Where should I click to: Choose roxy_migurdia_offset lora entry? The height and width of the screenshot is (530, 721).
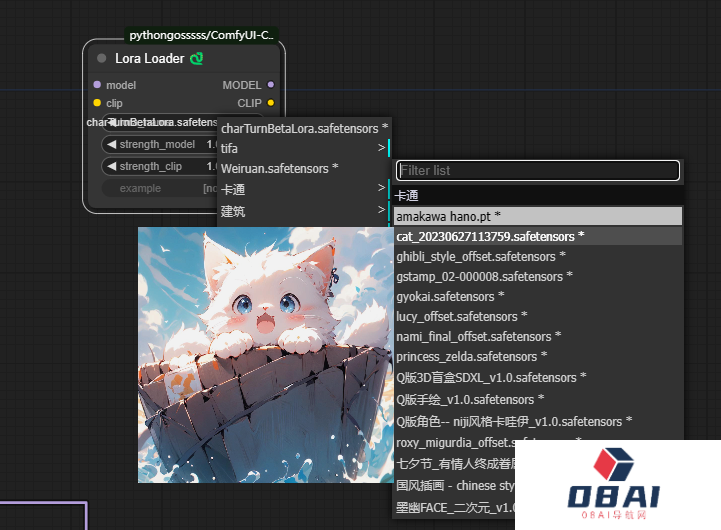454,442
